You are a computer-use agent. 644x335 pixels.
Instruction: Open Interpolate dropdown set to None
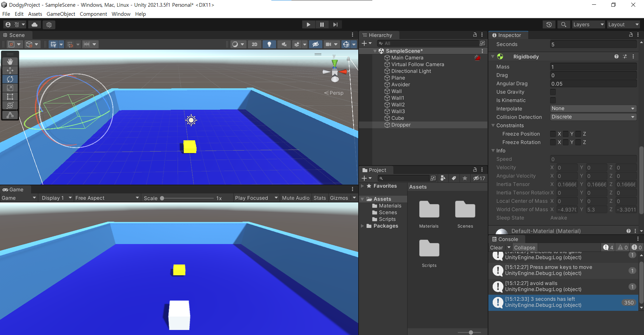click(x=593, y=108)
